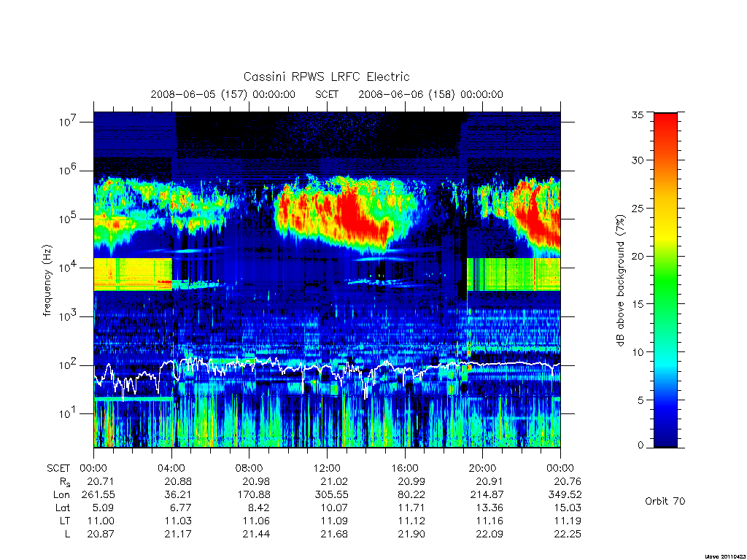Click the Lat value '10.07'

click(334, 507)
